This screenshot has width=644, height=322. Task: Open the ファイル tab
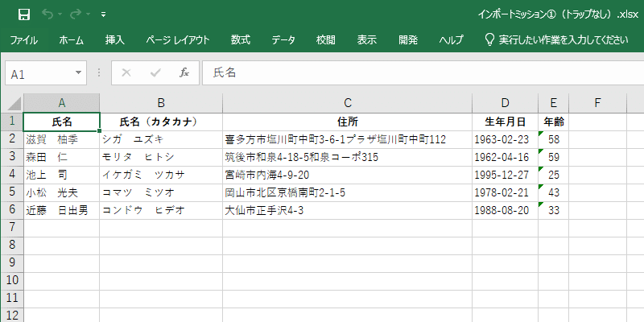pyautogui.click(x=24, y=39)
